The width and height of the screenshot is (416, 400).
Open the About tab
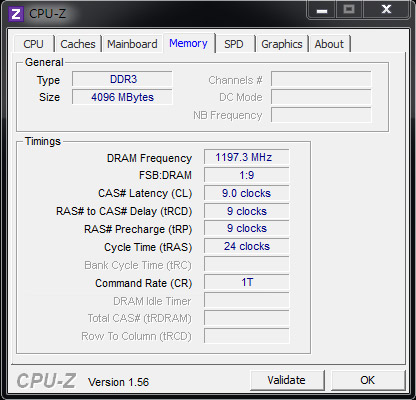[329, 44]
